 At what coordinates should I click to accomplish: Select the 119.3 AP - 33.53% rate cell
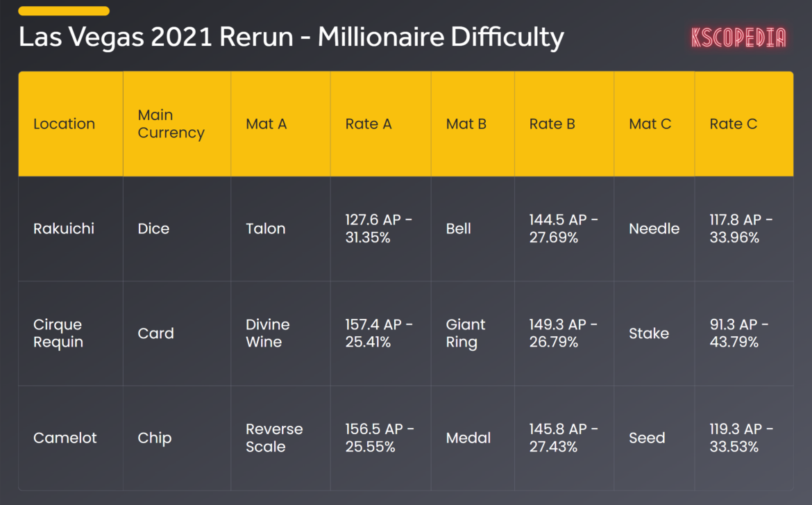click(x=741, y=438)
